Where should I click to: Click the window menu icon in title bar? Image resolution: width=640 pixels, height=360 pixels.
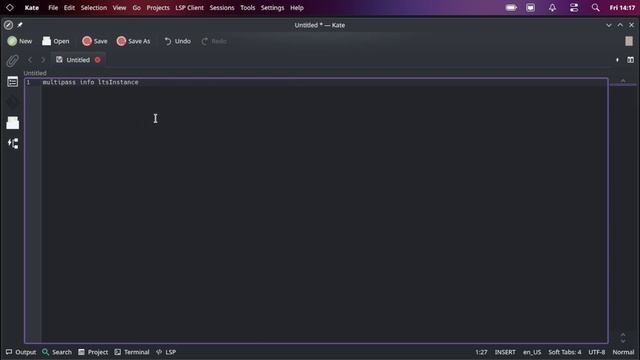pyautogui.click(x=8, y=25)
